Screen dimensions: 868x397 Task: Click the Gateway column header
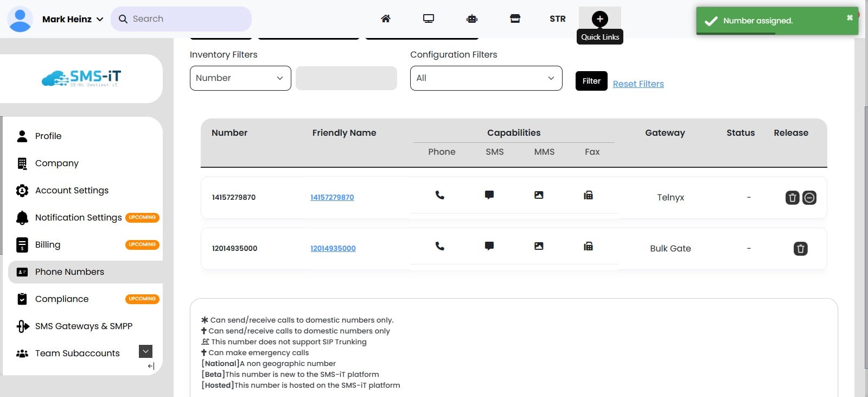[x=665, y=133]
